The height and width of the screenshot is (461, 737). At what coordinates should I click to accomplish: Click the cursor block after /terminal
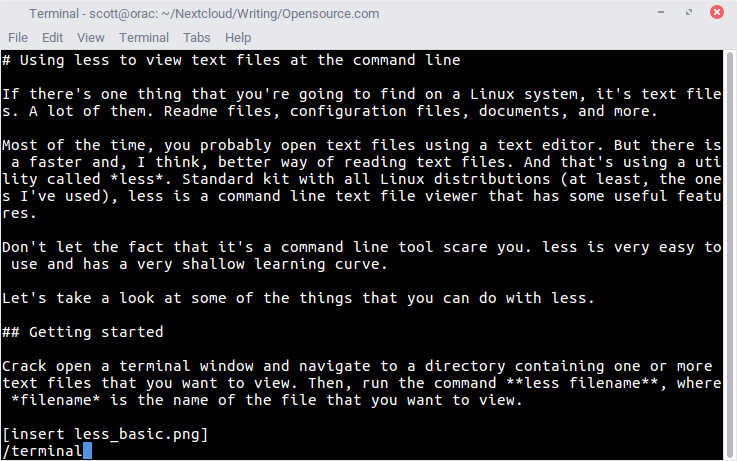coord(88,451)
